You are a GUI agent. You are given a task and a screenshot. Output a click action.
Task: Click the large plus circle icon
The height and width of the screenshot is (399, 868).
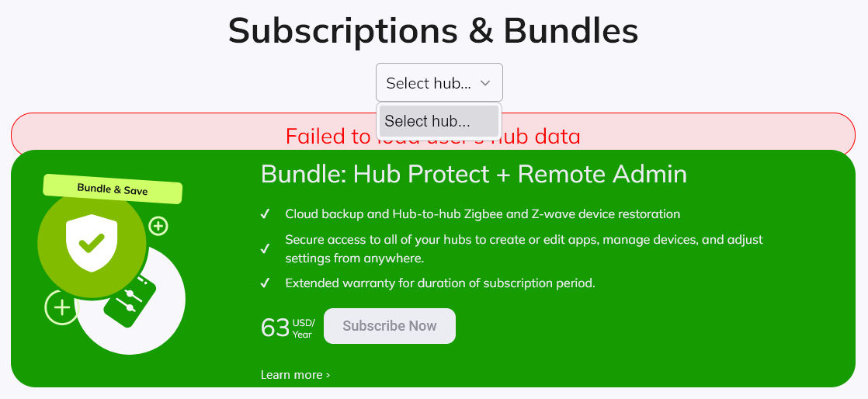[x=61, y=307]
